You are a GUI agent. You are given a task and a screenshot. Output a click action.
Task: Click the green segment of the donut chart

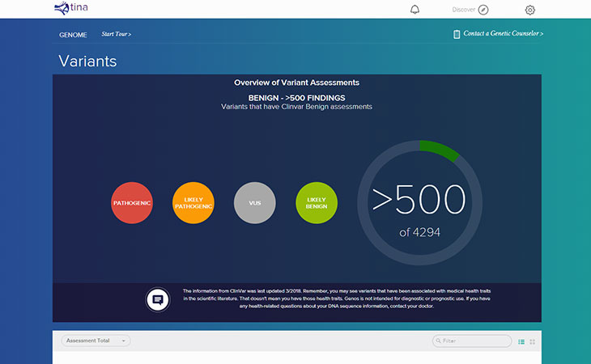440,150
